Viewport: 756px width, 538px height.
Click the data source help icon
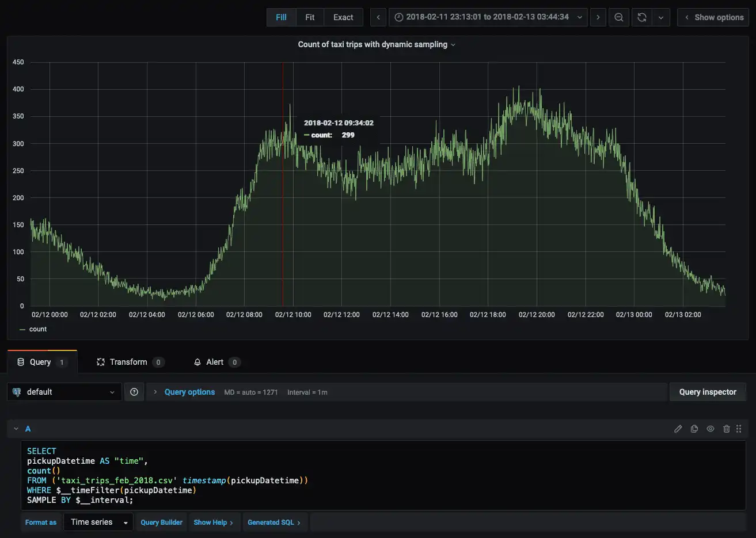coord(134,392)
